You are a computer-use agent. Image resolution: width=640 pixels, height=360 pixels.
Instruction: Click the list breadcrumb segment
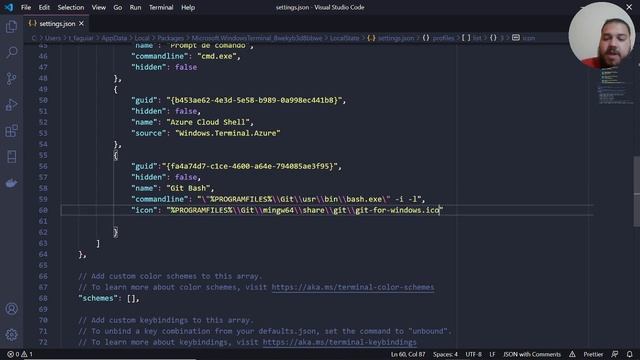click(472, 38)
